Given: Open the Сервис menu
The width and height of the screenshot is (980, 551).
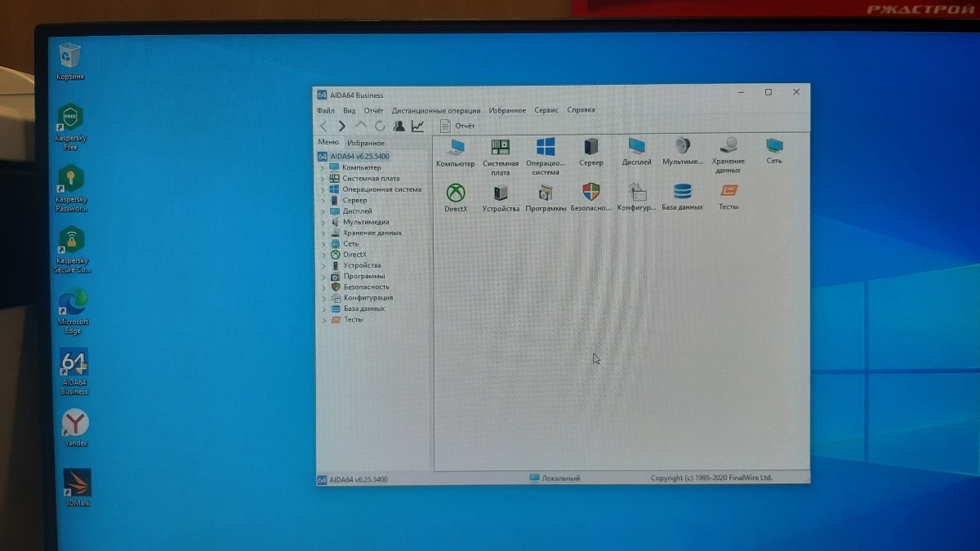Looking at the screenshot, I should pos(546,110).
